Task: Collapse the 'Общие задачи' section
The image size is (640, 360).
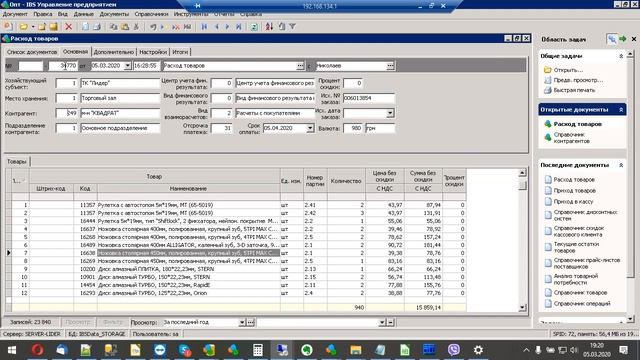Action: pos(621,56)
